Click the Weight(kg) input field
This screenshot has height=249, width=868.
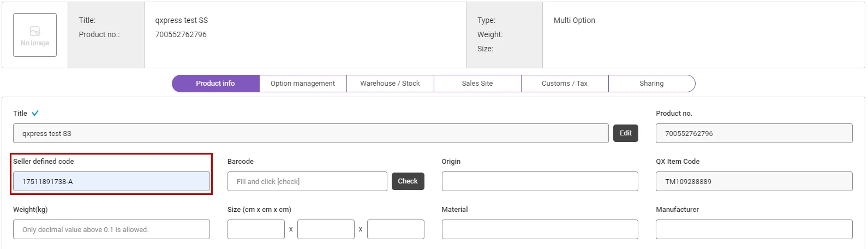point(111,229)
